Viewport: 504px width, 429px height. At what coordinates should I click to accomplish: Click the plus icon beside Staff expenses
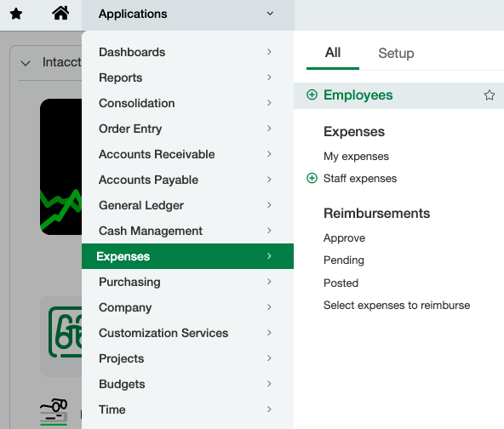coord(312,178)
